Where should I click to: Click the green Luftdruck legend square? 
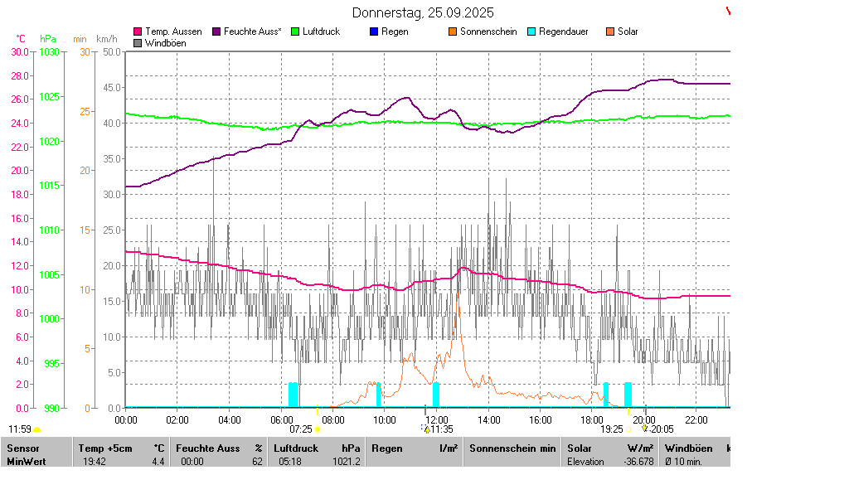pos(295,31)
